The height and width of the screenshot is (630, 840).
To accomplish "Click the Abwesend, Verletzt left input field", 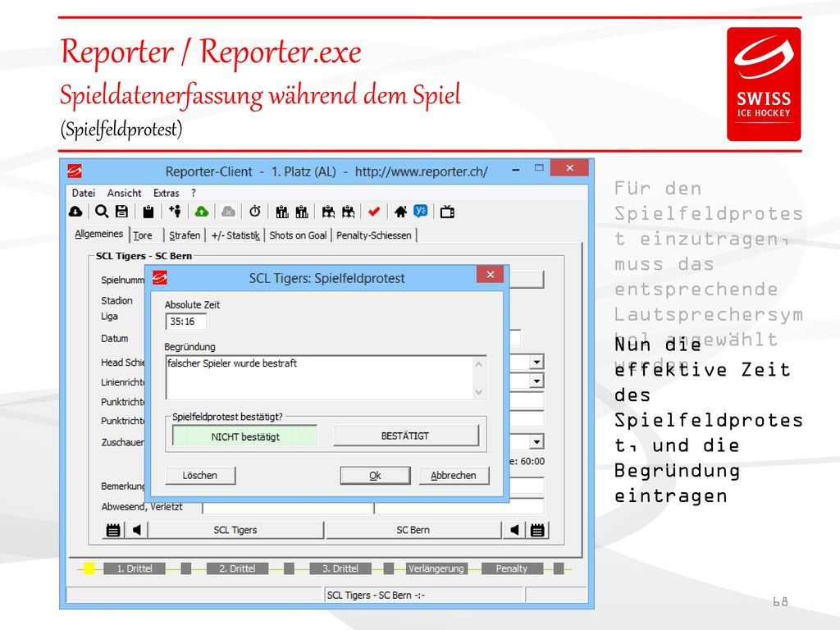I will [x=288, y=507].
